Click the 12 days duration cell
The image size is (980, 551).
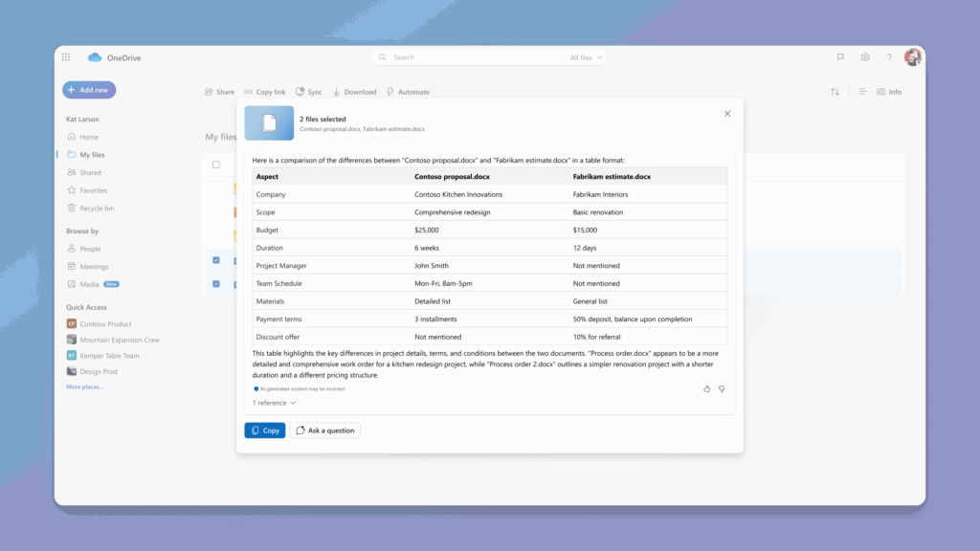point(585,248)
